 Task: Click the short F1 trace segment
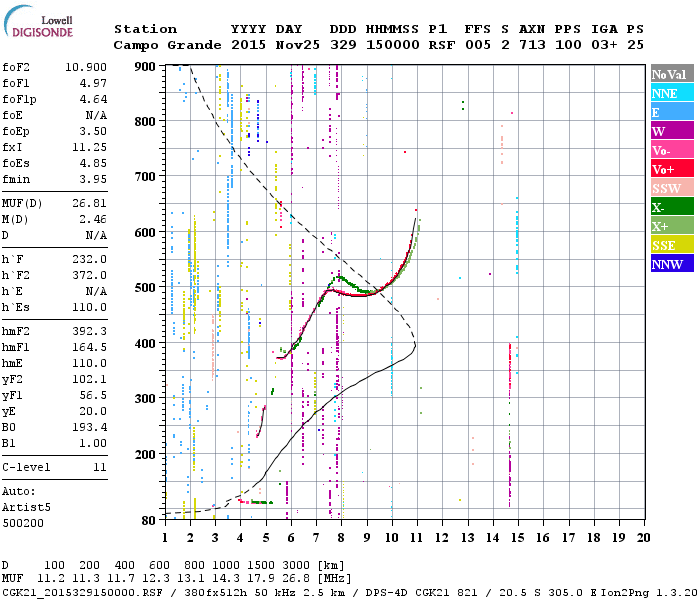coord(261,421)
